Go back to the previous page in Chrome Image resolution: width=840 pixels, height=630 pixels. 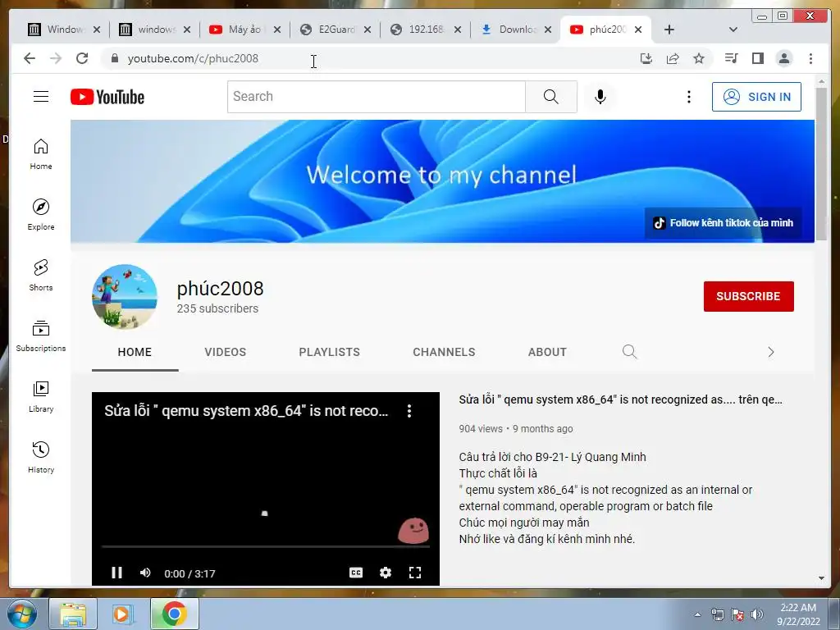30,58
